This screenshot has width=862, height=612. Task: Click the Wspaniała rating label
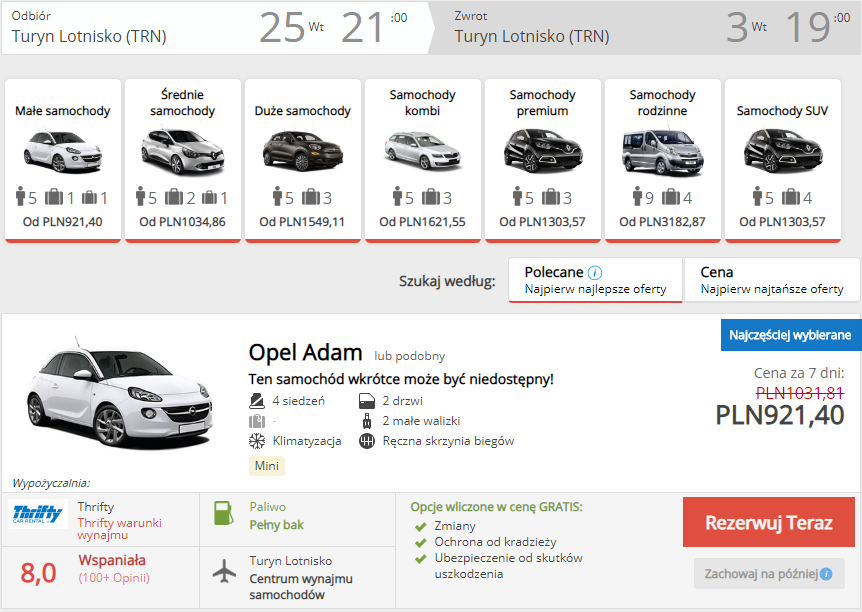click(112, 560)
